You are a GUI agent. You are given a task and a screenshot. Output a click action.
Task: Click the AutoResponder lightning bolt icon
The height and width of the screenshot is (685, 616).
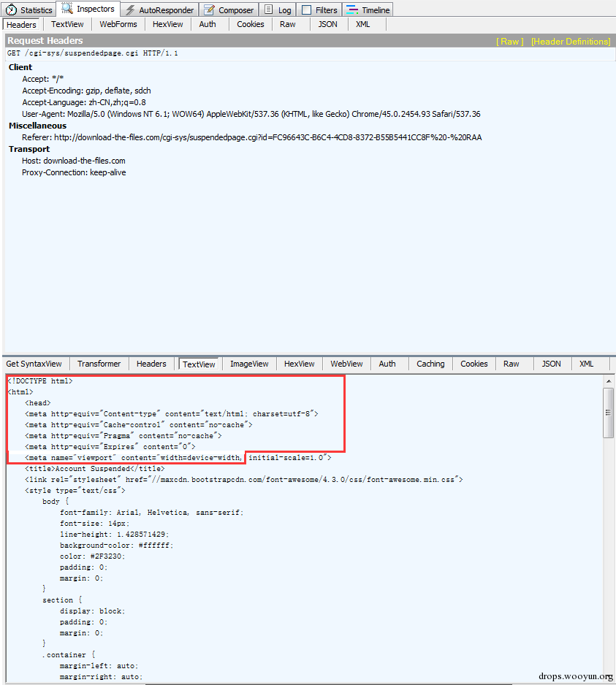(x=130, y=10)
